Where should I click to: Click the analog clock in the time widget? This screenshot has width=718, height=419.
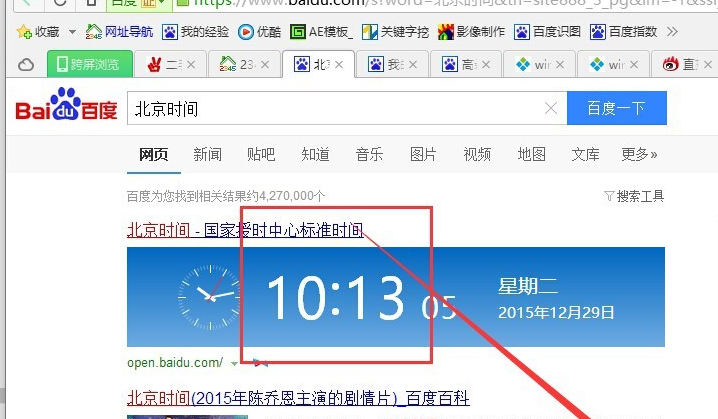[210, 295]
